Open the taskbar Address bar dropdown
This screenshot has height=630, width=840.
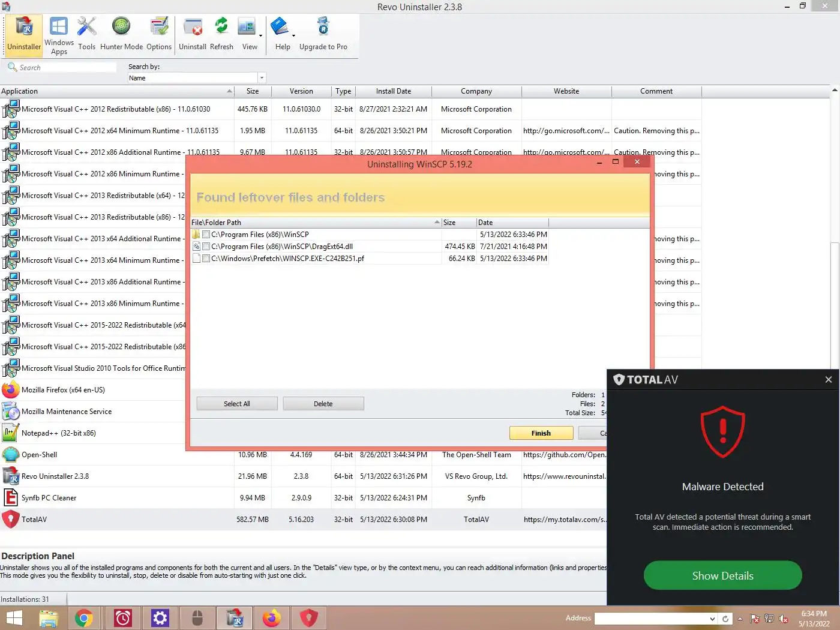(712, 619)
